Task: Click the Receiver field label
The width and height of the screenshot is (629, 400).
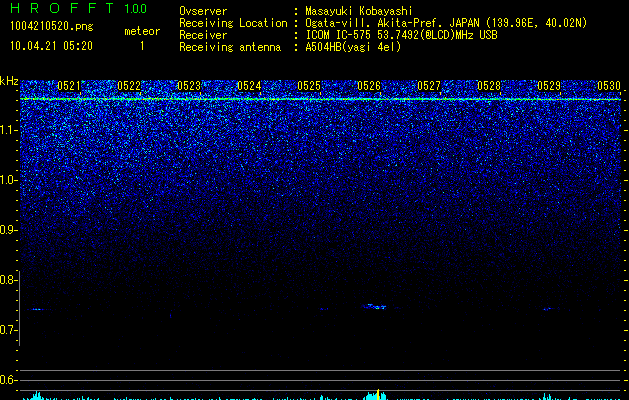Action: 203,35
